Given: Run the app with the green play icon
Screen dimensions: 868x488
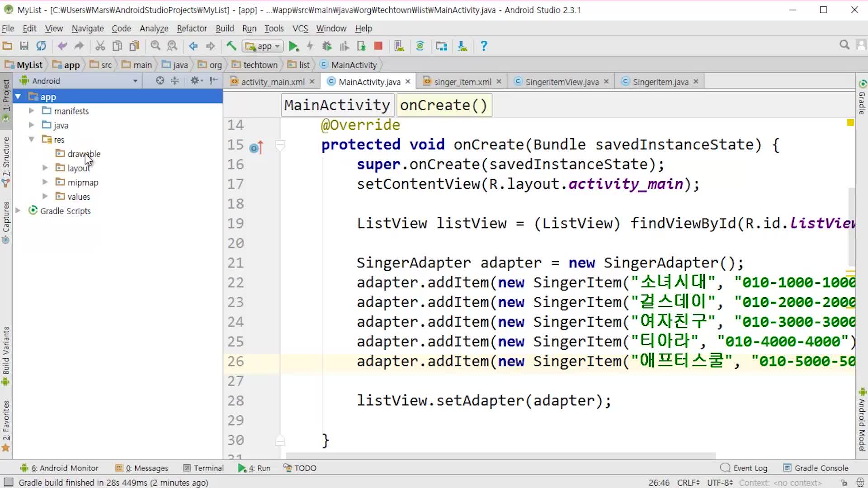Looking at the screenshot, I should [x=293, y=46].
